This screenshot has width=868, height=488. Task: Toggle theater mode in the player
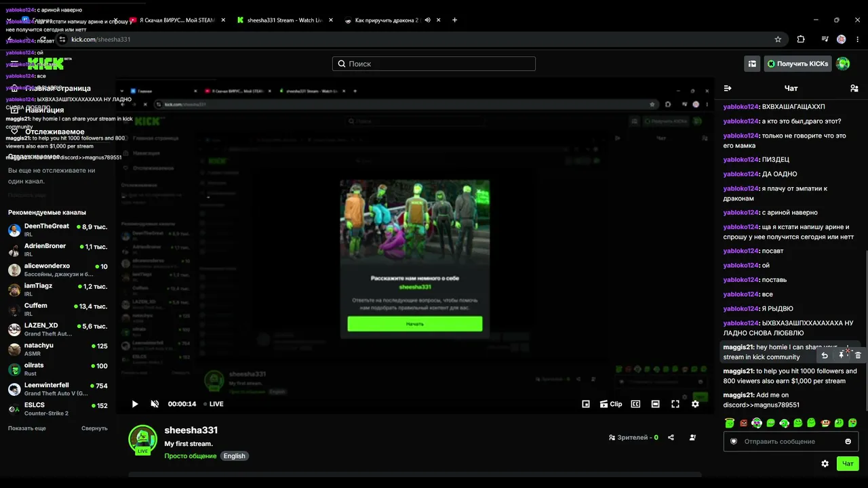point(655,404)
